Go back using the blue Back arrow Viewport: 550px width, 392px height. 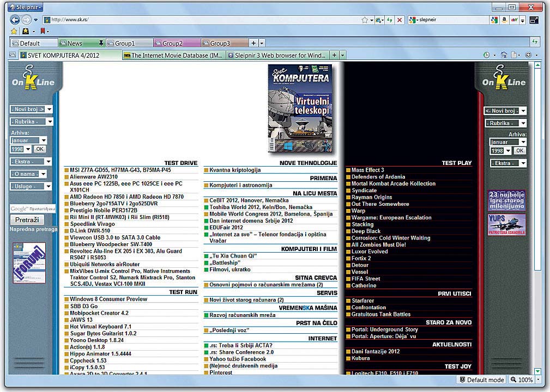pos(15,20)
